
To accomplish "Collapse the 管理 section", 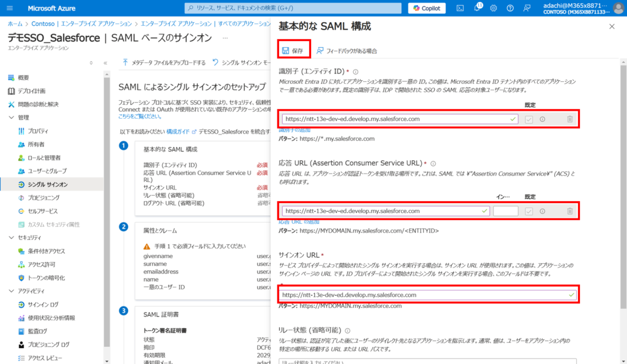I will point(11,117).
